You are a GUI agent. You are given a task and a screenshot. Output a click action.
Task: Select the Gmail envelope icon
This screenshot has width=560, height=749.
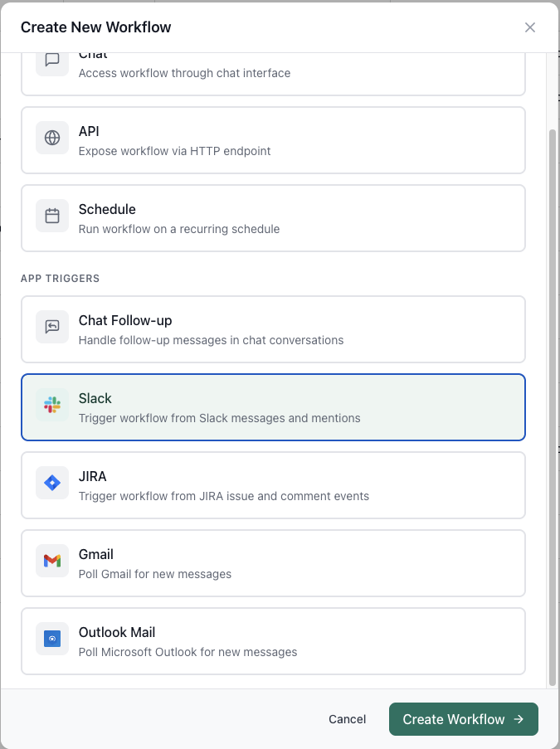click(x=51, y=561)
